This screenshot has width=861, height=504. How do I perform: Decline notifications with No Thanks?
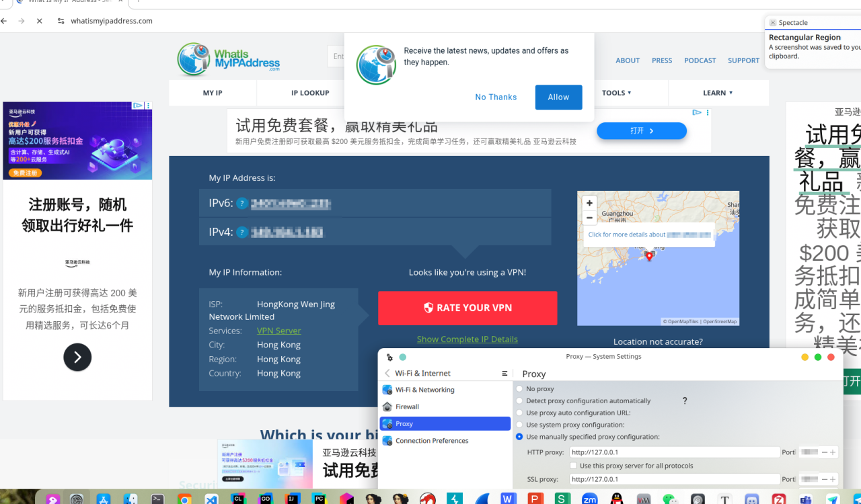click(x=496, y=97)
